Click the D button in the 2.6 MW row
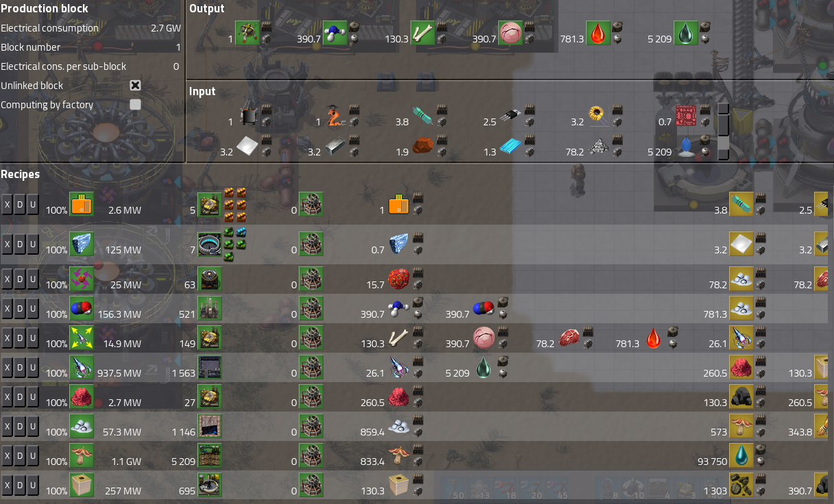 click(20, 204)
